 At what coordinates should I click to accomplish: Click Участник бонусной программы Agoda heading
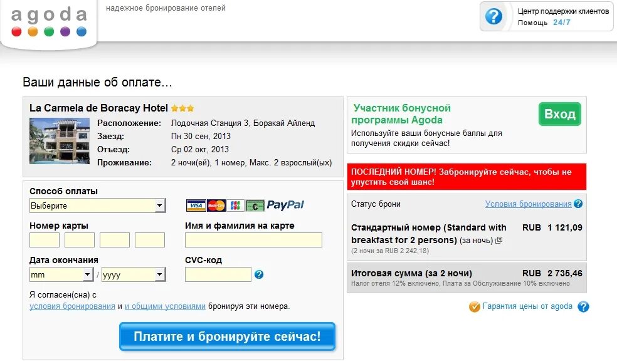(x=401, y=114)
